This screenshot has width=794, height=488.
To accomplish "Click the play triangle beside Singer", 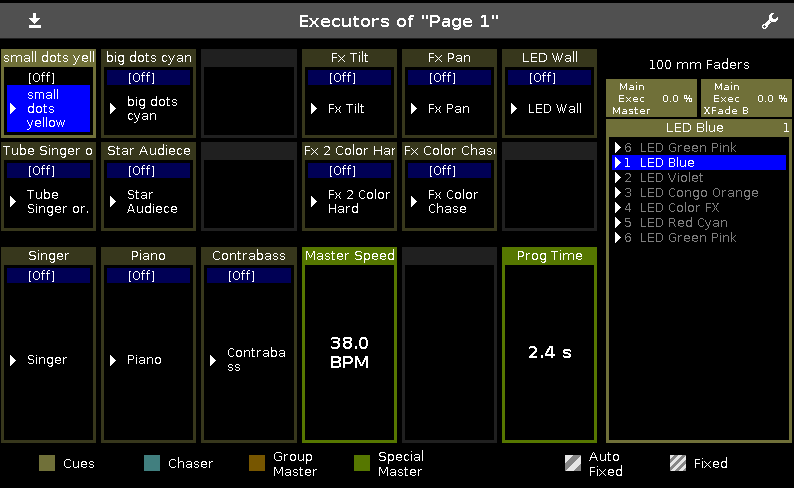I will pyautogui.click(x=14, y=360).
